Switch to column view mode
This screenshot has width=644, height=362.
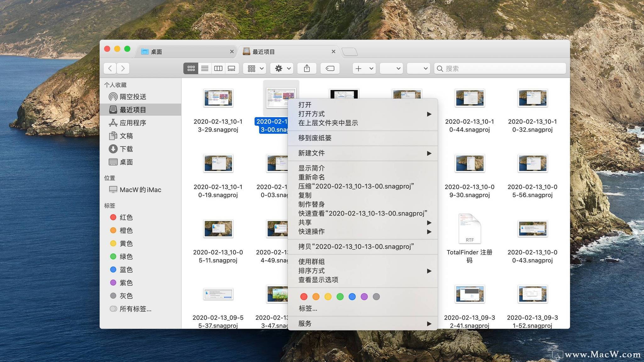tap(218, 68)
